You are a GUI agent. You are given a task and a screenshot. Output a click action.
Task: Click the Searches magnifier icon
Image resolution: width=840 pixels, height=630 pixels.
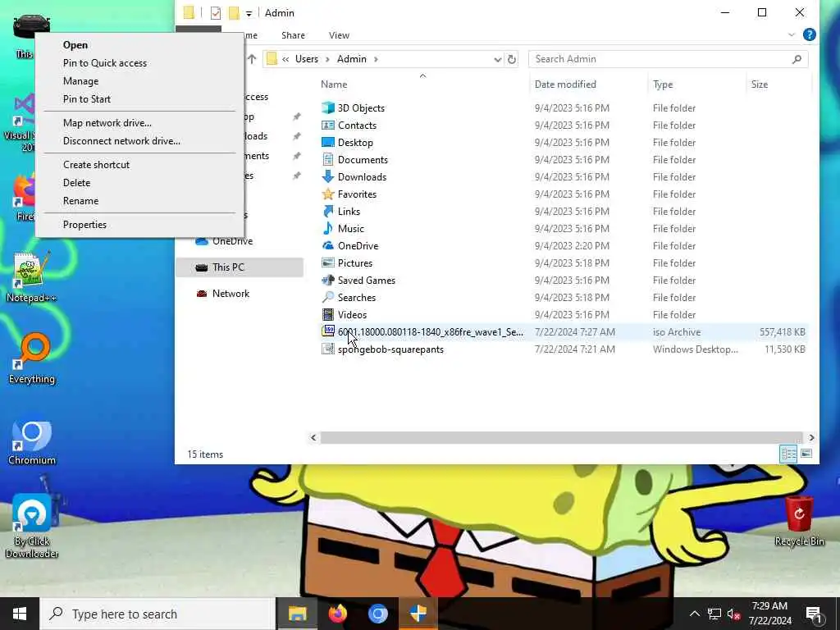coord(328,297)
